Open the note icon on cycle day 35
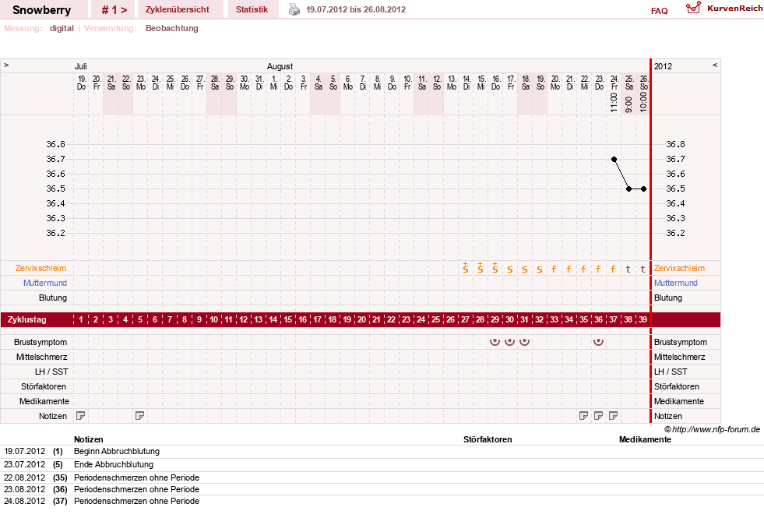 coord(584,416)
